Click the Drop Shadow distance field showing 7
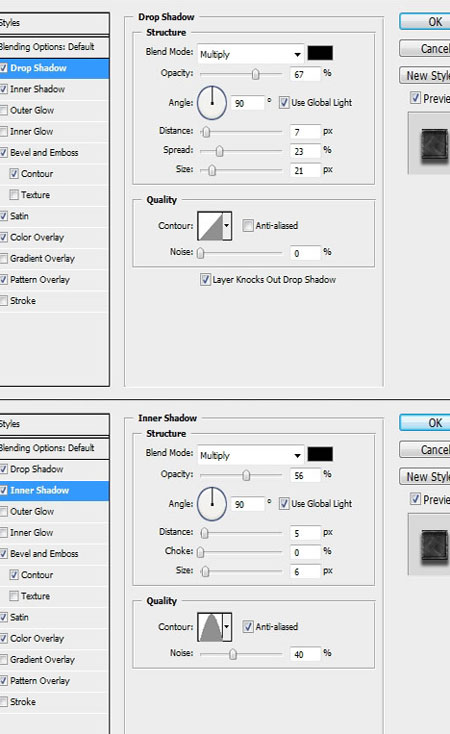 tap(305, 132)
